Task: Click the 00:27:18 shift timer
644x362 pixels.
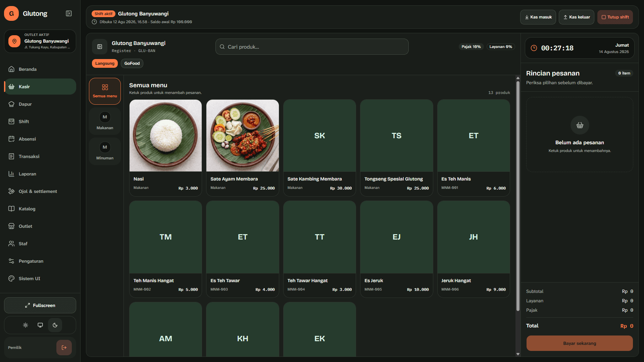Action: 557,48
